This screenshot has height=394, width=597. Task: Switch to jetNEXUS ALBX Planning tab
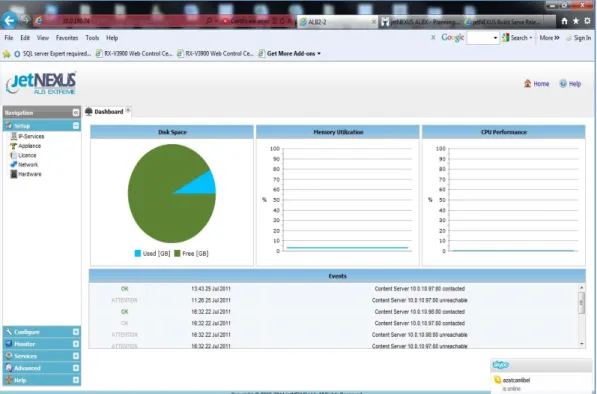pos(420,22)
